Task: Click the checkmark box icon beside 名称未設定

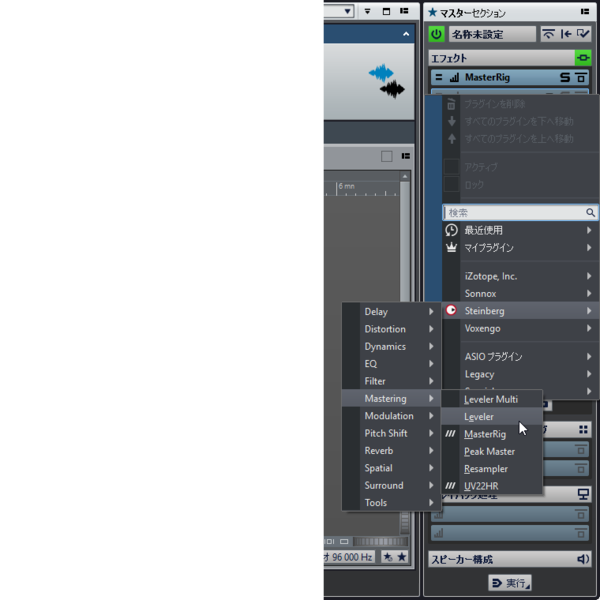Action: coord(583,34)
